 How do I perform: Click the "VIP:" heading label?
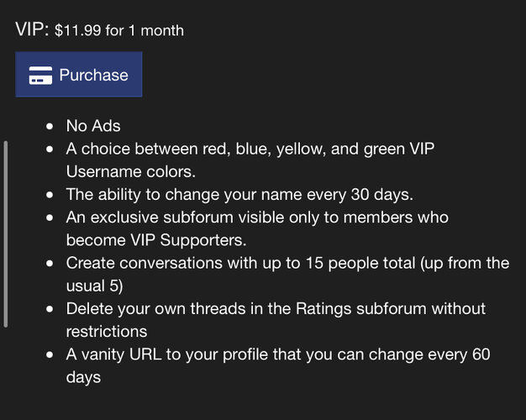32,29
